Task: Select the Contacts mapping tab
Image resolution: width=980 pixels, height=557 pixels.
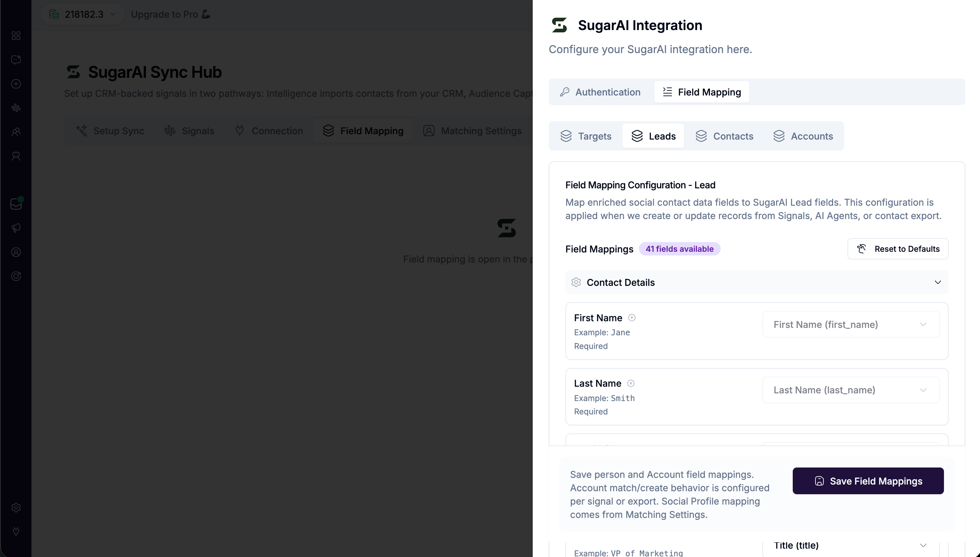Action: click(724, 136)
